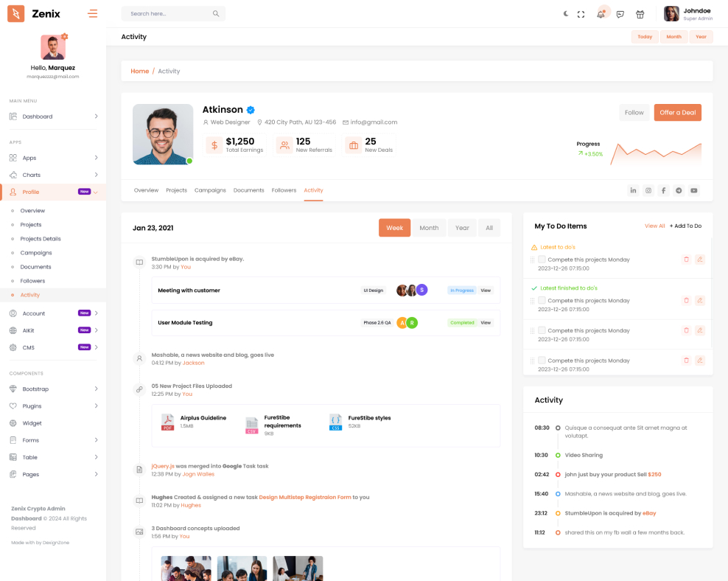The image size is (728, 581).
Task: Select the Month timeline filter
Action: coord(429,228)
